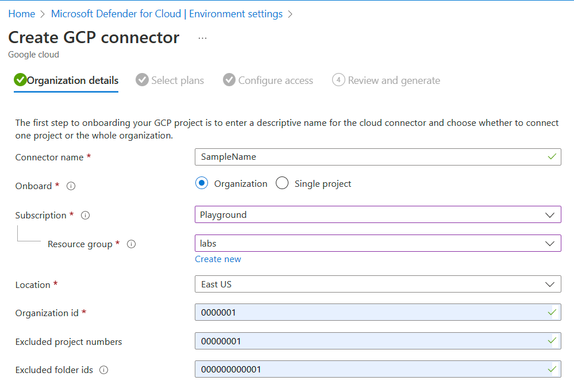Click the gray checkmark icon of Select plans
Image resolution: width=574 pixels, height=392 pixels.
[142, 80]
